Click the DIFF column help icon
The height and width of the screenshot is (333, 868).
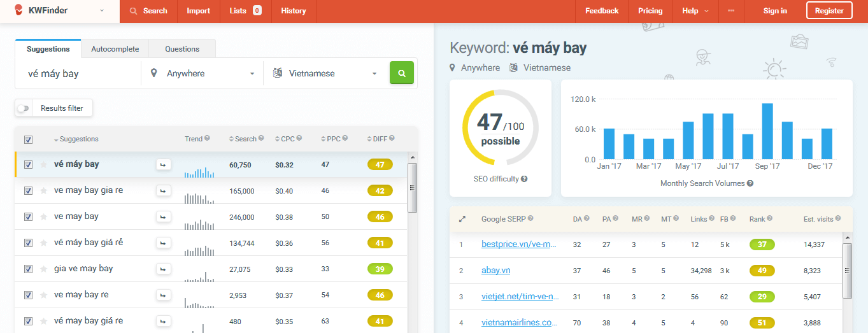pos(392,138)
